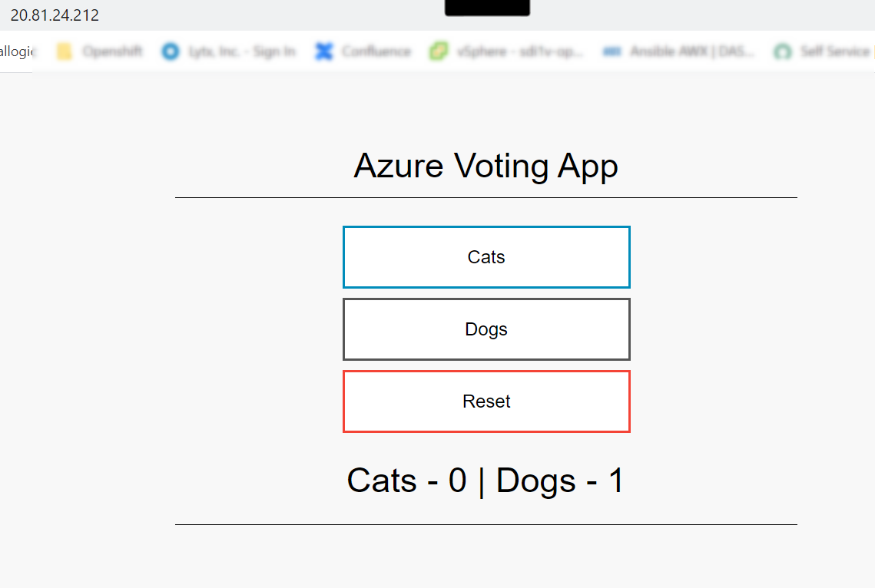Open the vSphere bookmark label
The image size is (875, 588).
click(x=519, y=51)
